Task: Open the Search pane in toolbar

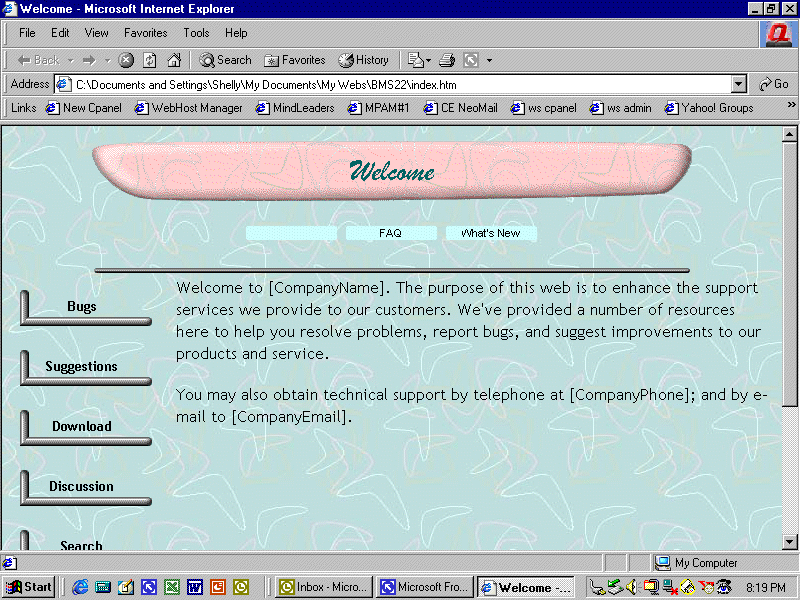Action: click(226, 60)
